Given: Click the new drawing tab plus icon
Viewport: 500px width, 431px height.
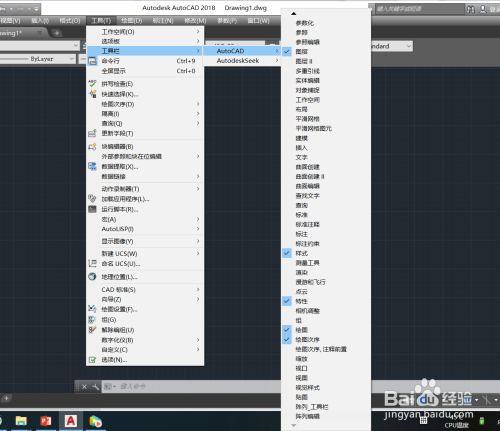Looking at the screenshot, I should (57, 33).
